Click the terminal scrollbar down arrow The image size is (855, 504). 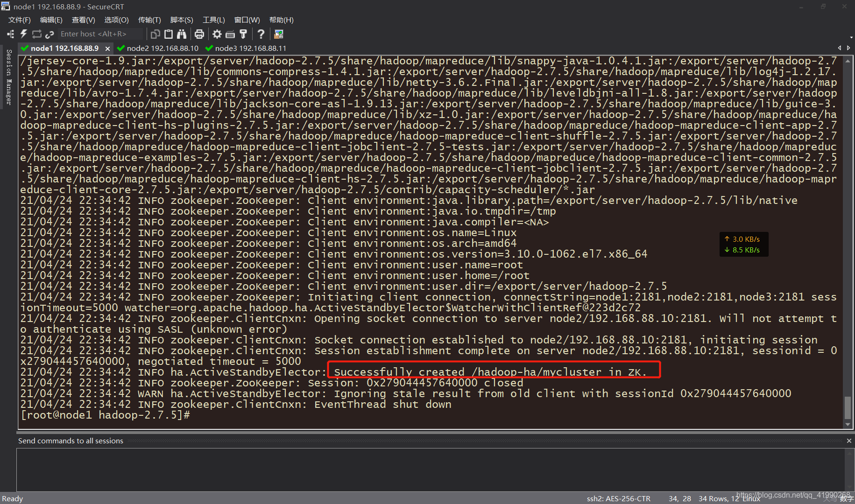tap(848, 425)
